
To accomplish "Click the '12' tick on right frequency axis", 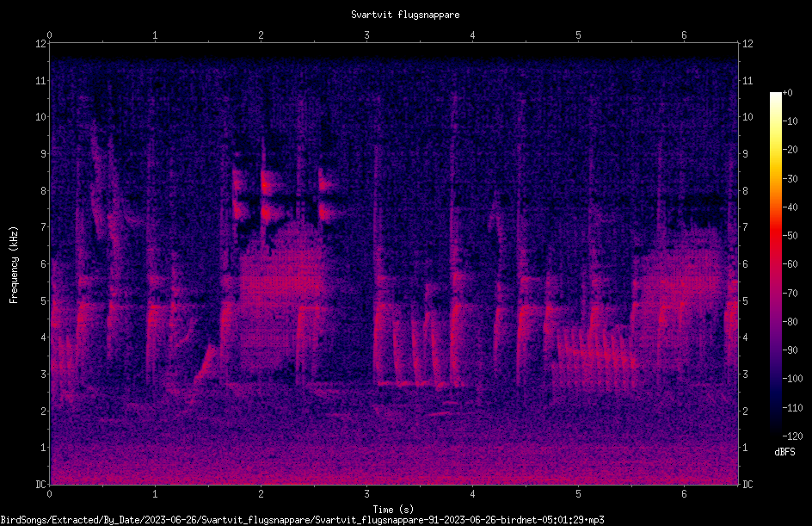I will point(747,44).
